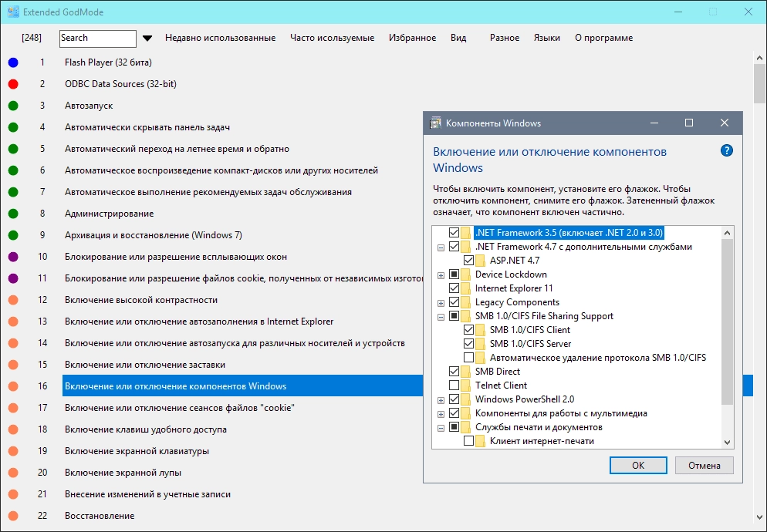Click the purple dot beside row 10
The height and width of the screenshot is (532, 767).
click(x=13, y=257)
